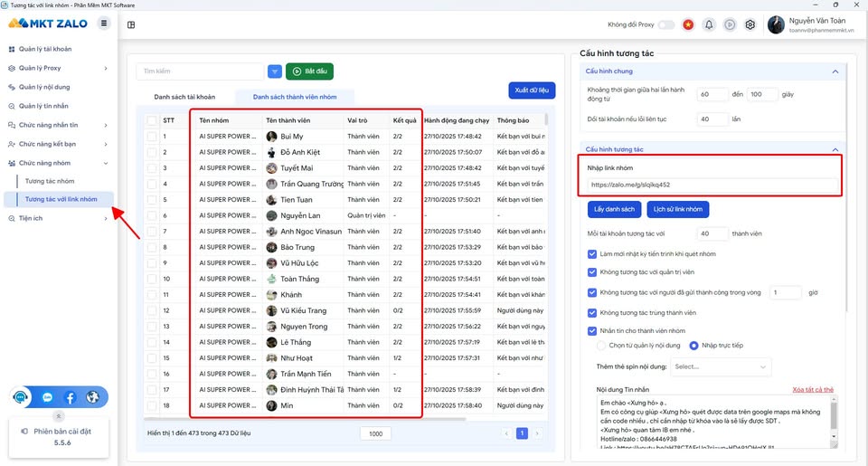The height and width of the screenshot is (466, 868).
Task: Open the notification bell icon
Action: 709,25
